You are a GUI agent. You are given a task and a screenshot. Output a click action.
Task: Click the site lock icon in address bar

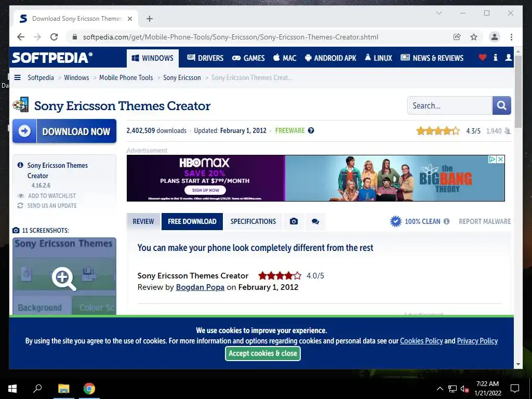75,37
